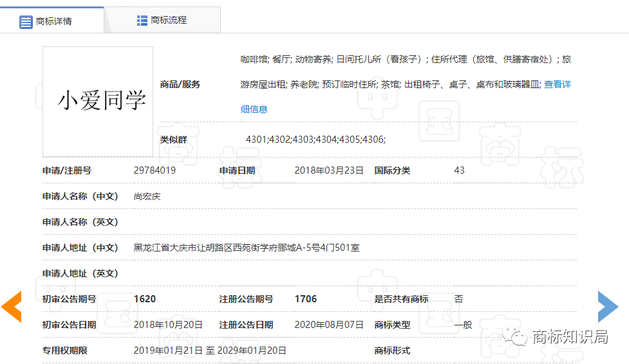Image resolution: width=629 pixels, height=364 pixels.
Task: Click the 是否共有商标 value 否
Action: pos(458,299)
